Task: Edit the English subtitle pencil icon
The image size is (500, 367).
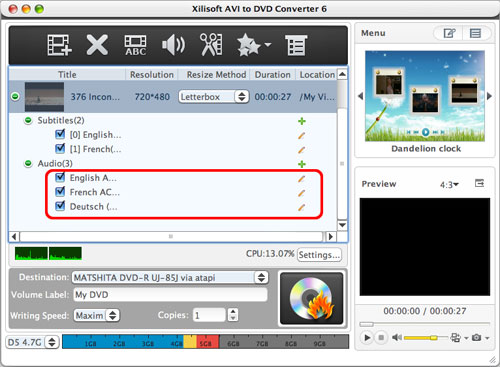Action: 301,135
